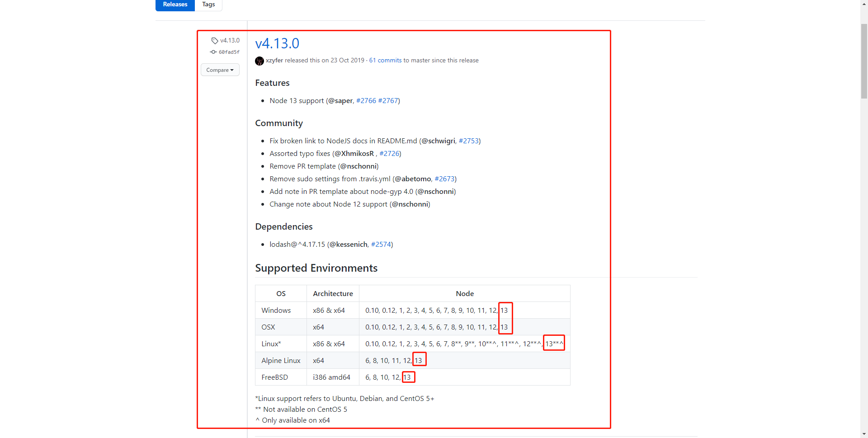Click the Architecture column header
The image size is (868, 438).
coord(333,294)
